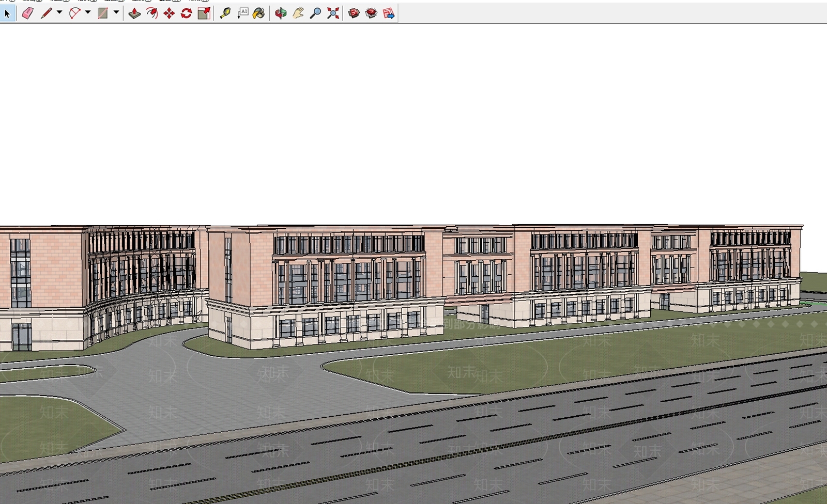Select the Tape Measure tool
This screenshot has width=827, height=504.
[x=225, y=13]
